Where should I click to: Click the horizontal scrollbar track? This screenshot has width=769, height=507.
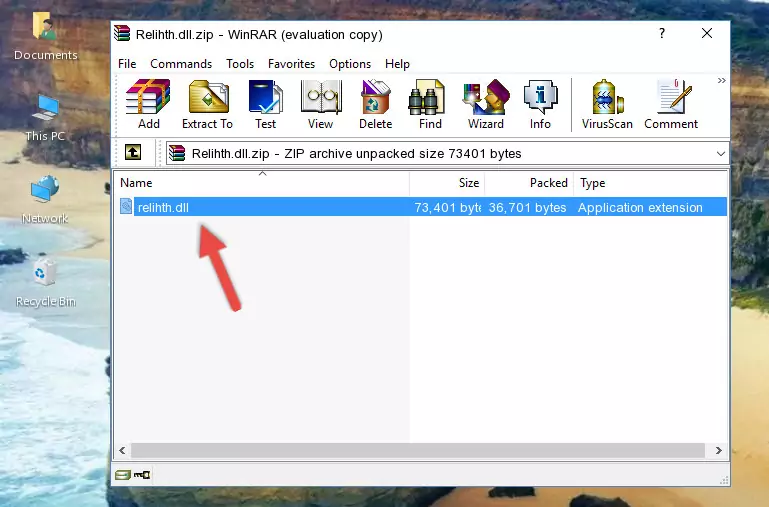pos(418,450)
